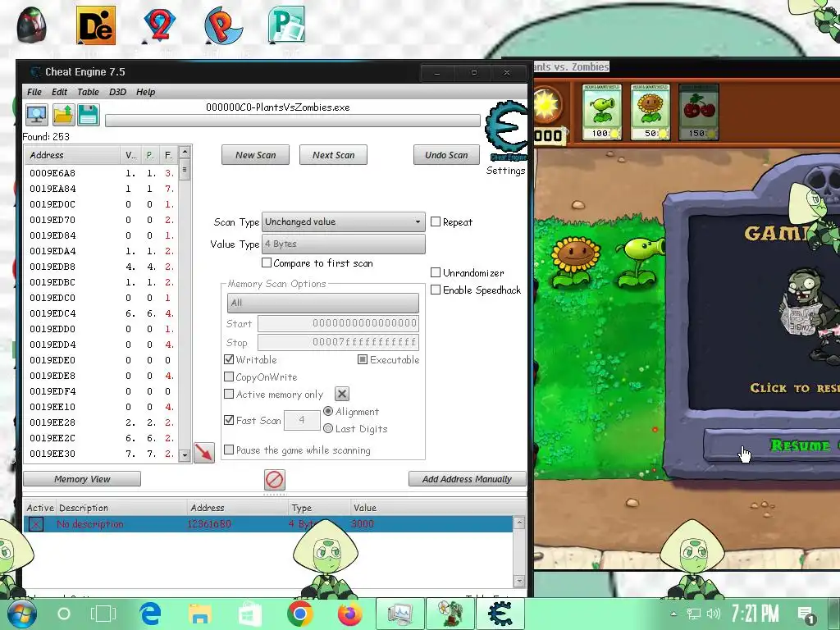
Task: Open Task View on the taskbar
Action: click(103, 614)
